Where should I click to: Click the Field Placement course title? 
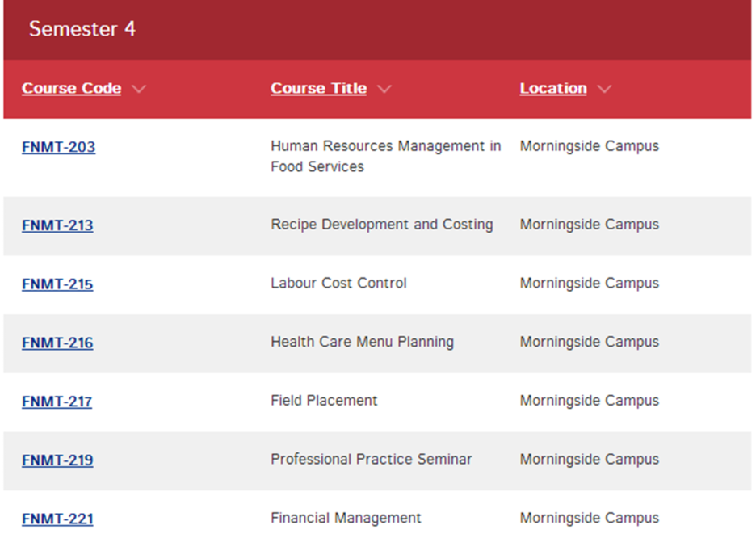click(x=324, y=401)
